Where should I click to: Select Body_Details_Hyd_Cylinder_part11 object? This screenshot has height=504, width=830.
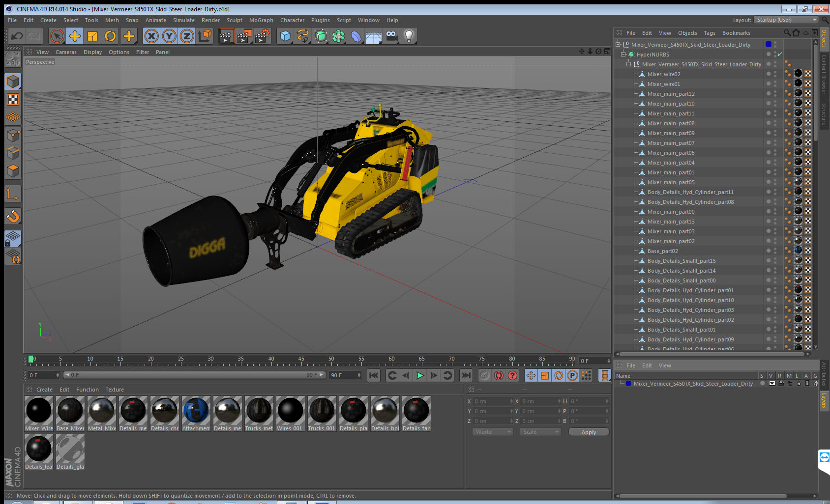pos(690,192)
